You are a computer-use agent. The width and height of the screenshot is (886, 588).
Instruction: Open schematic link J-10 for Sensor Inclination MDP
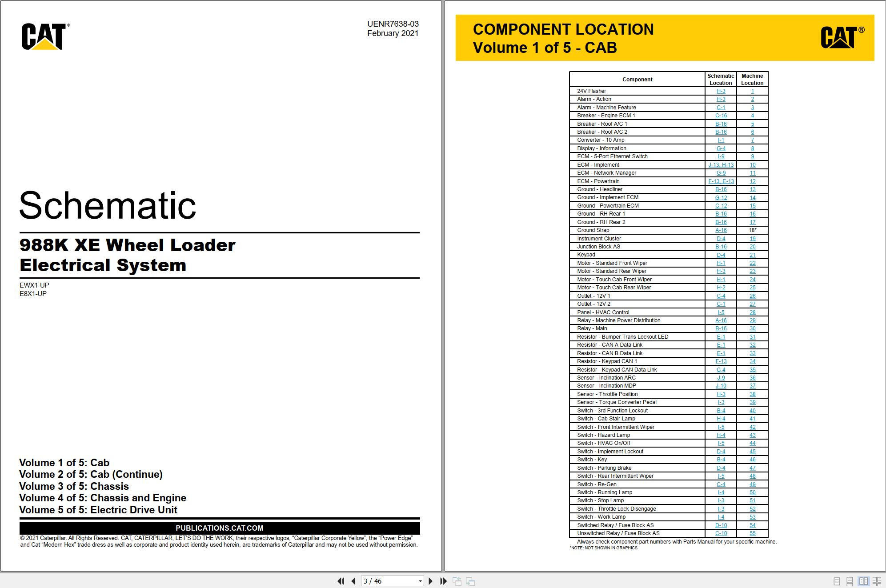click(721, 386)
